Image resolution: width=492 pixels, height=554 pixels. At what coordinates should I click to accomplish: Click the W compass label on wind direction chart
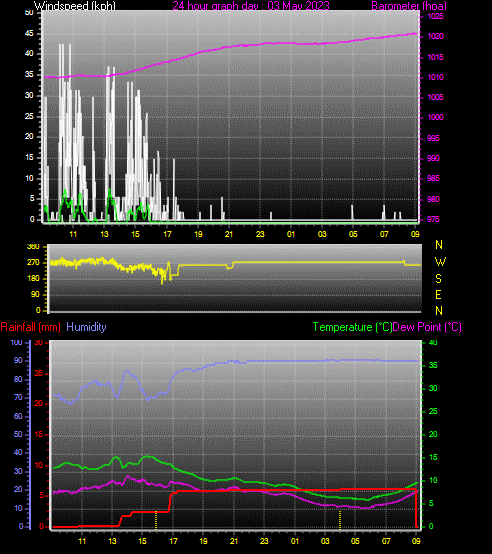point(440,262)
